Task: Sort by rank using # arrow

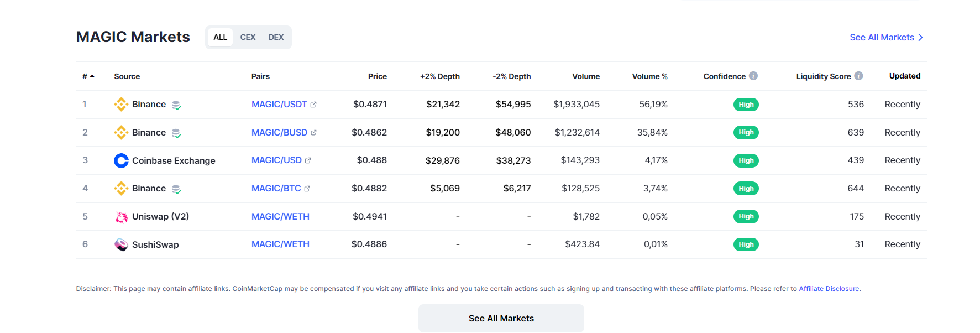Action: (x=88, y=76)
